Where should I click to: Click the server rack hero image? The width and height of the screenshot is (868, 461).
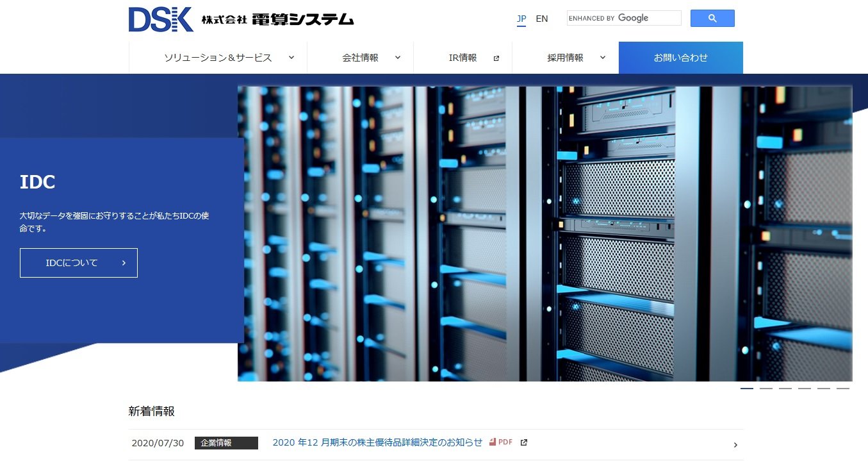[545, 234]
